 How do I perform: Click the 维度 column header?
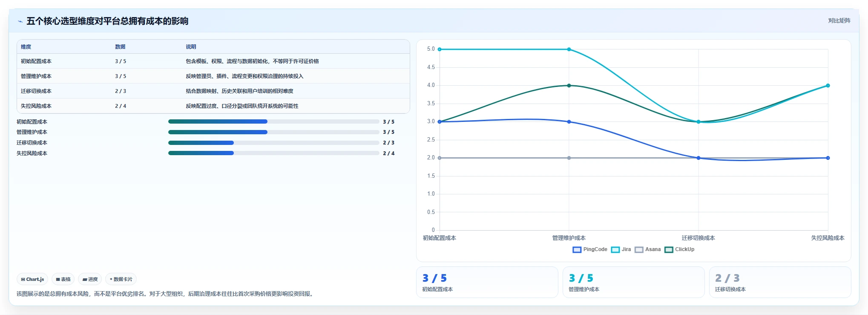click(x=26, y=47)
